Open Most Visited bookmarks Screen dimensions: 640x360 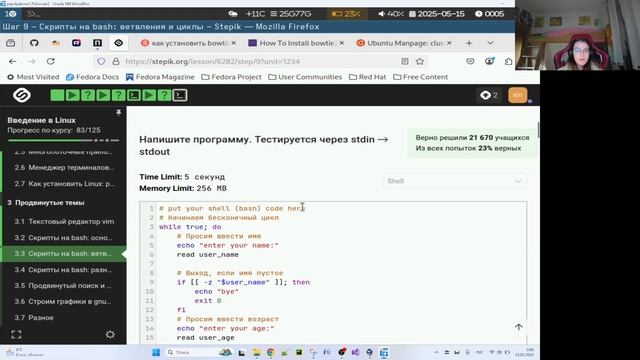(x=33, y=77)
